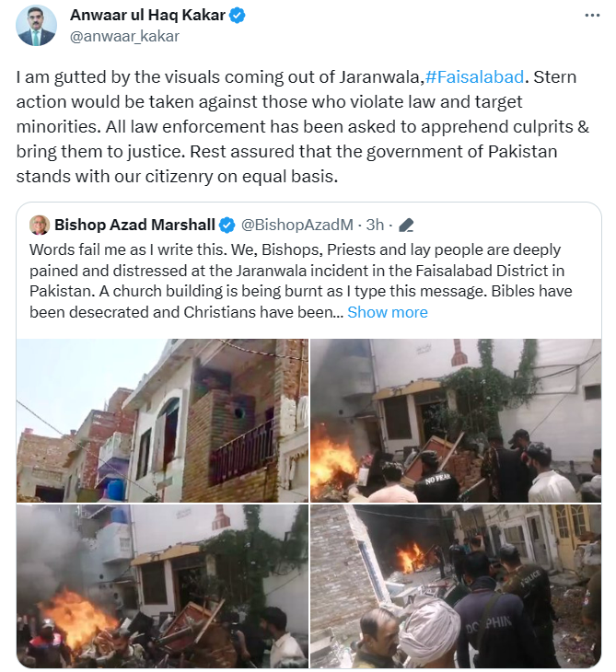The image size is (616, 672).
Task: Open the photo with Dolphin police officers
Action: pos(456,585)
